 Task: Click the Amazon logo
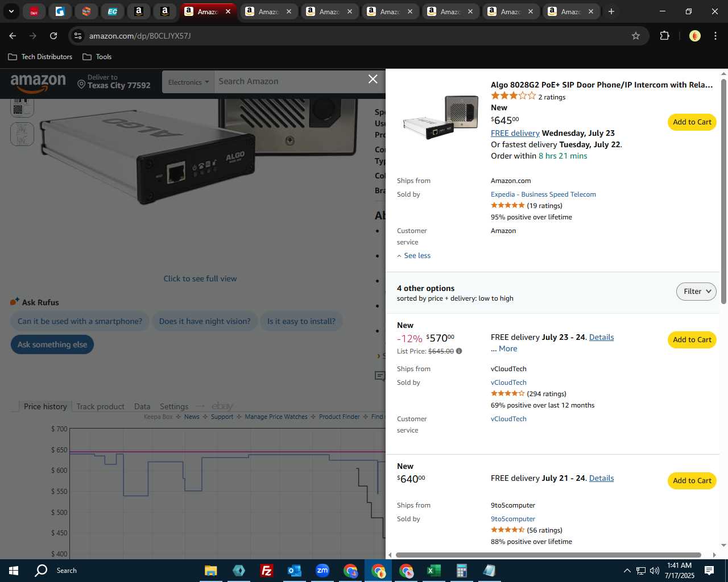[x=38, y=83]
